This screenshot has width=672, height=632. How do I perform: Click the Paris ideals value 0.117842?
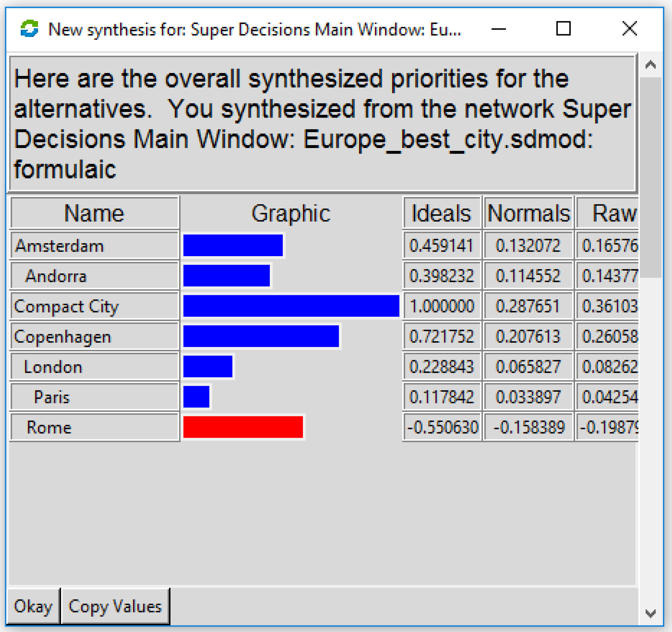(441, 397)
